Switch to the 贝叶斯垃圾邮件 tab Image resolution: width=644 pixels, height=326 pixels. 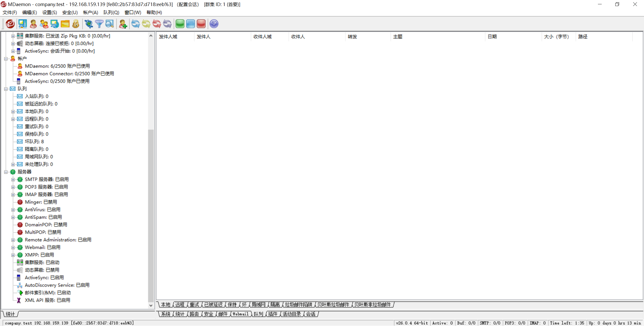click(x=333, y=305)
